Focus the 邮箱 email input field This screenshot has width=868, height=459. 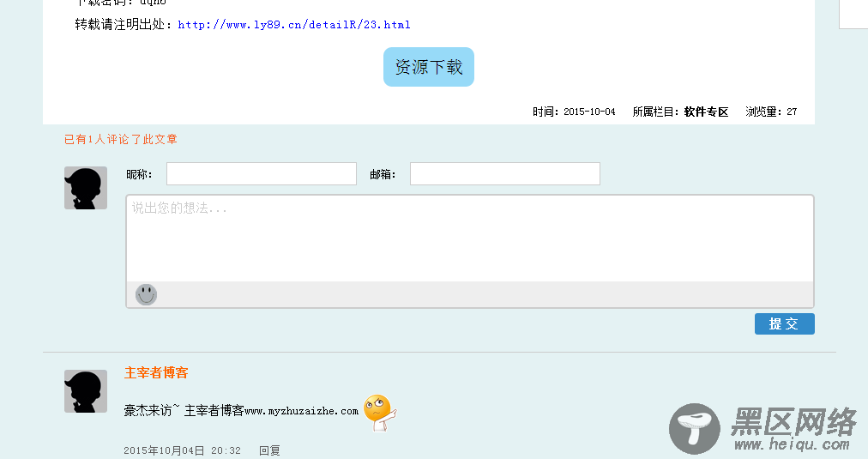tap(505, 174)
